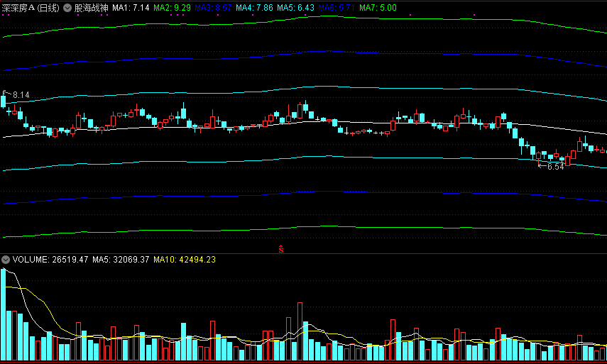Click the MA2: 9.29 value
The width and height of the screenshot is (607, 364).
pos(173,8)
